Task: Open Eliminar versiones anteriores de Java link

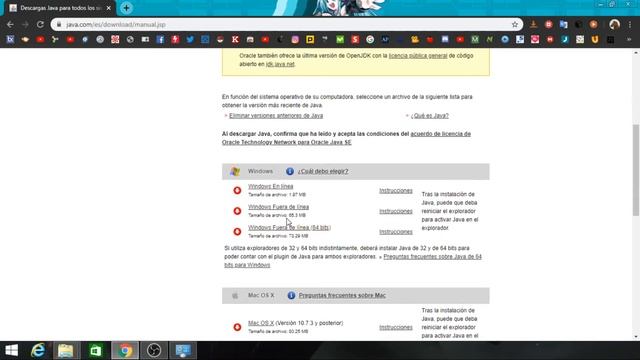Action: click(276, 116)
